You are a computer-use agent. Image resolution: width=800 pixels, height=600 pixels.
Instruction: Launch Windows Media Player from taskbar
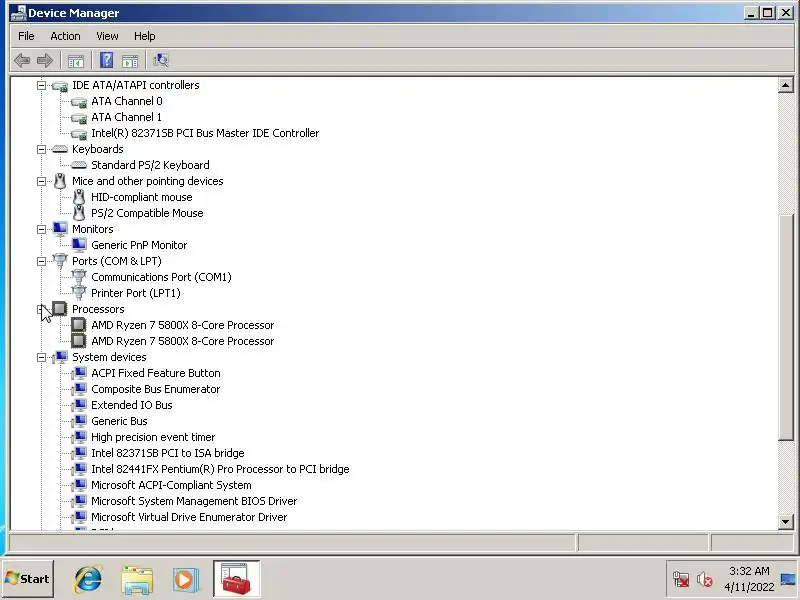pyautogui.click(x=185, y=580)
